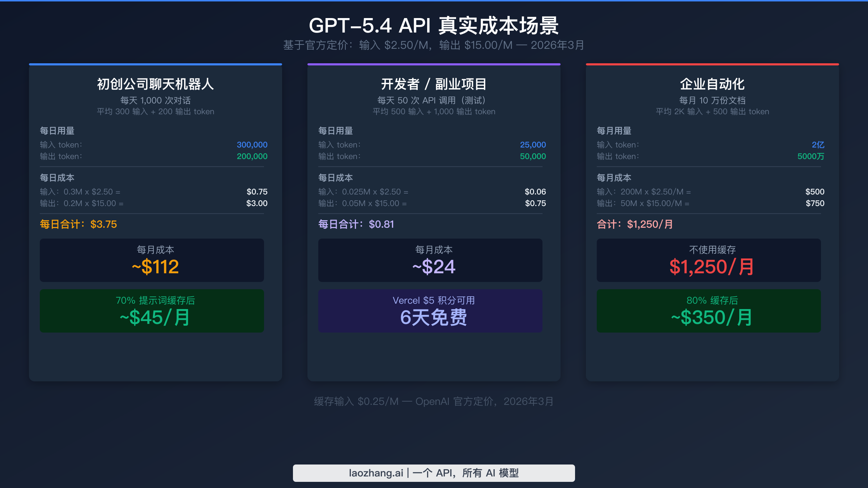Screen dimensions: 868x488
Task: Click the 300,000 input token value
Action: (x=252, y=145)
